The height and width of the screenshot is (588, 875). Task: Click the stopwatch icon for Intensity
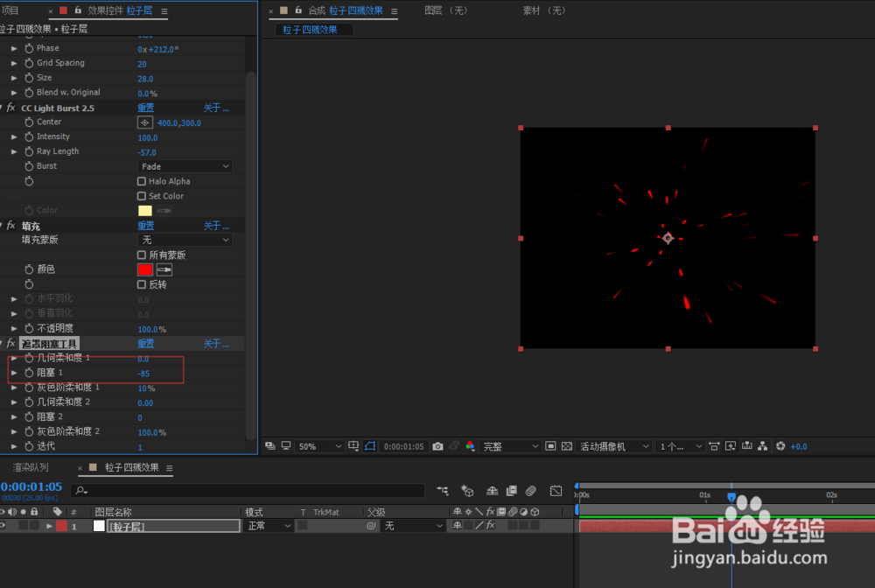coord(29,136)
